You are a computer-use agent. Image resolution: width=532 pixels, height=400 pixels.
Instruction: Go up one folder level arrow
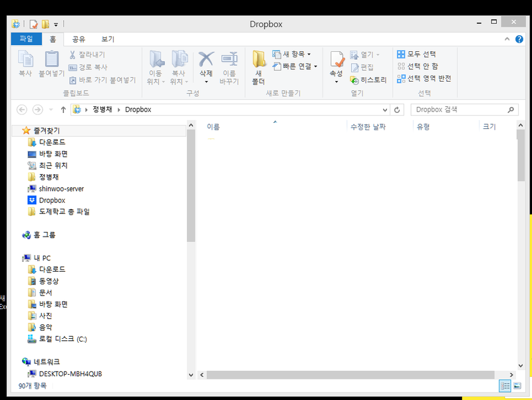[63, 110]
